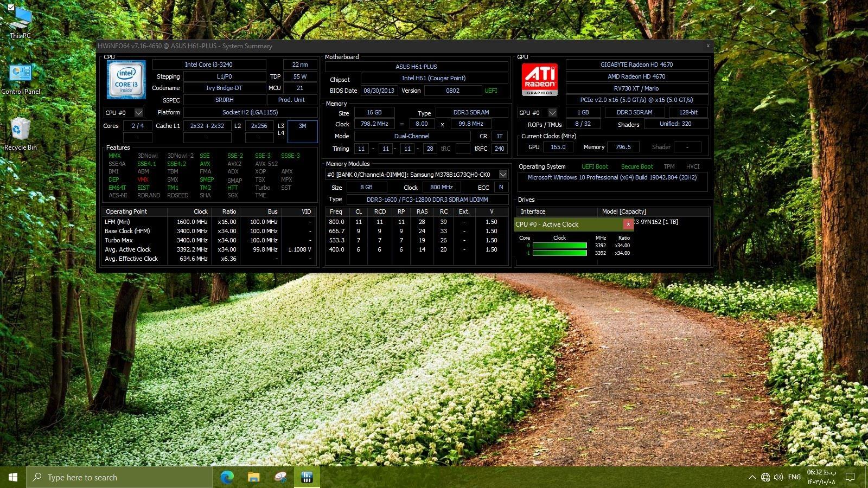Click the Type here to search box
The image size is (868, 488).
119,477
